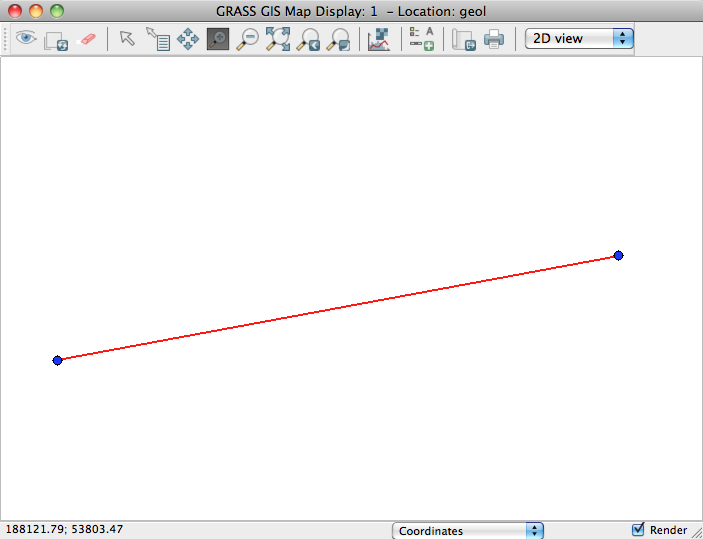Select the Pan tool
Image resolution: width=703 pixels, height=539 pixels.
click(x=187, y=40)
